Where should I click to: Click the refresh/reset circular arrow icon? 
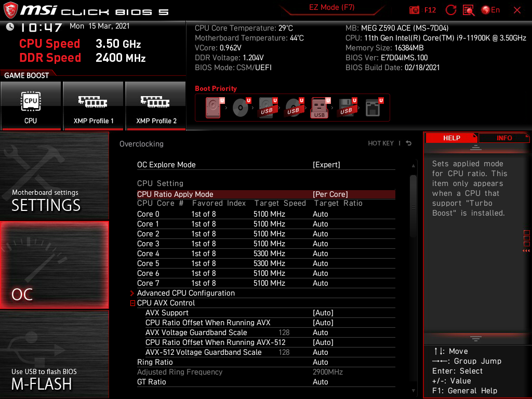(x=450, y=10)
